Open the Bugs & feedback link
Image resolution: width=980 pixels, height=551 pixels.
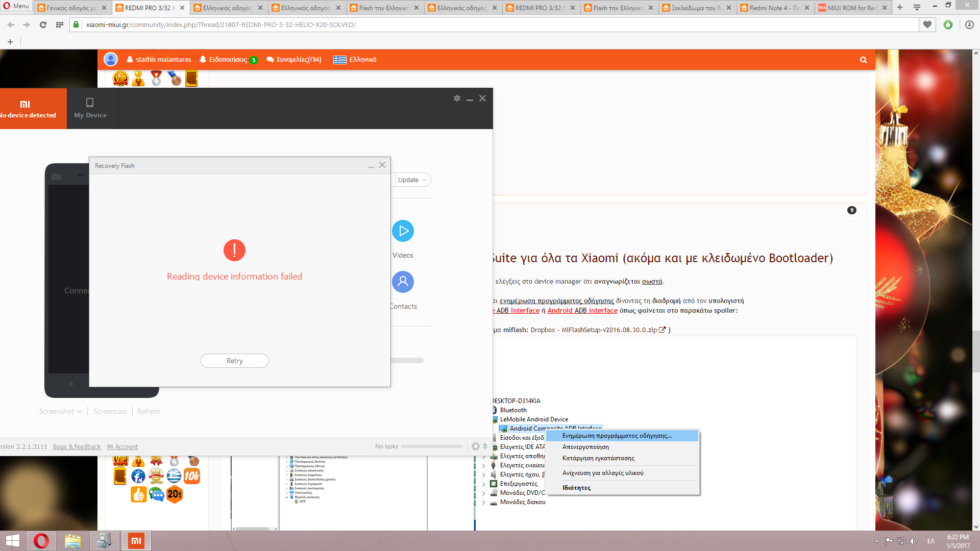click(x=77, y=447)
